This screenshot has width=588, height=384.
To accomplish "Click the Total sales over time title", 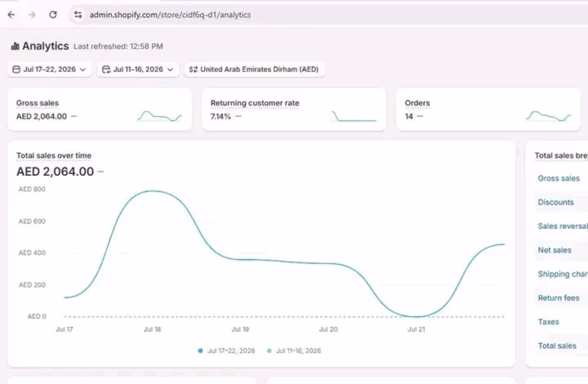I will click(53, 156).
